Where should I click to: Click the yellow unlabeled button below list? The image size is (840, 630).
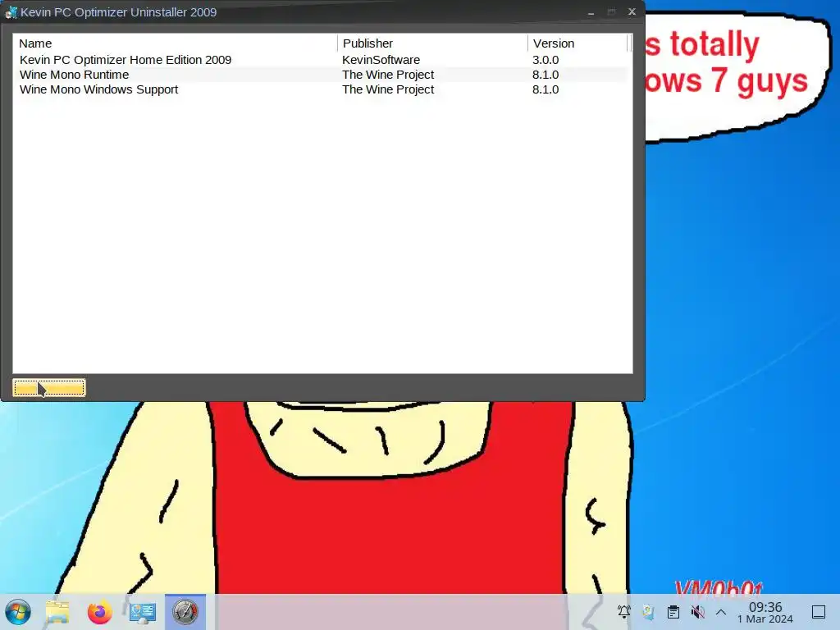48,387
